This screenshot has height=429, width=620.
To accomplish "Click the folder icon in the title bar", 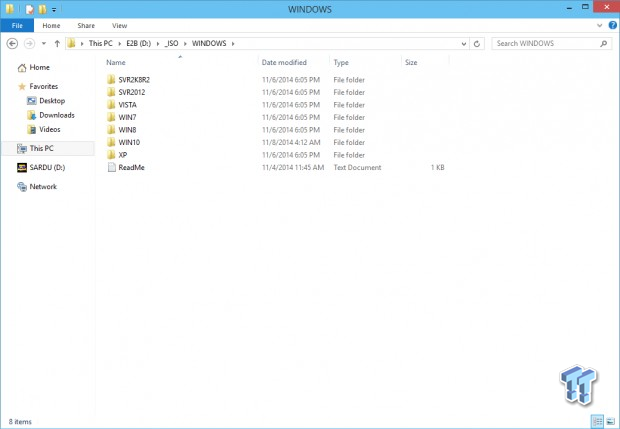I will click(9, 9).
